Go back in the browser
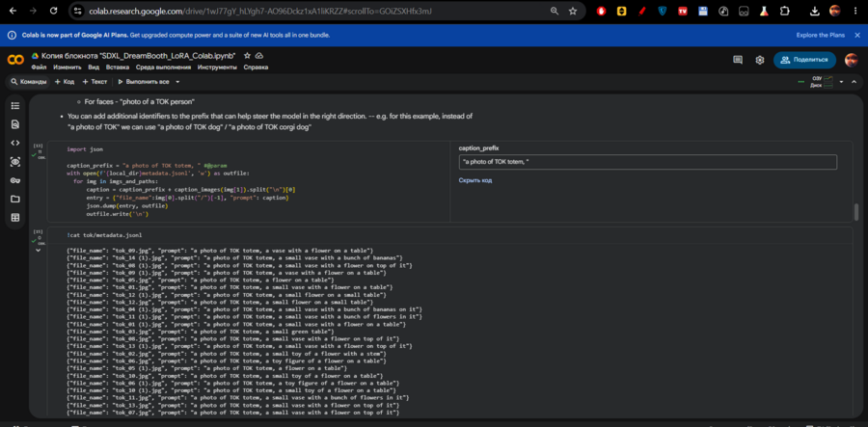 pyautogui.click(x=13, y=11)
